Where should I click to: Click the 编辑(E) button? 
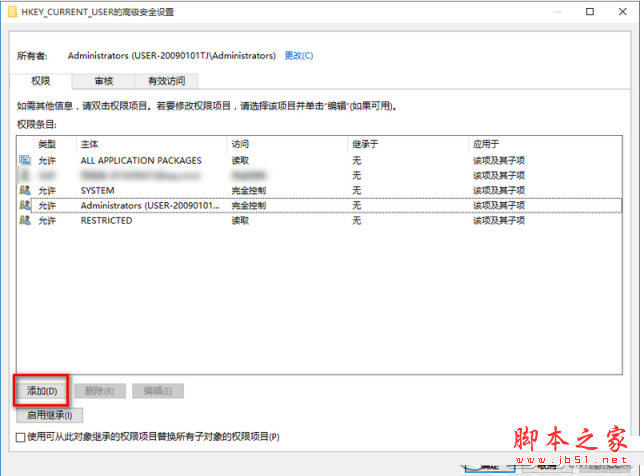click(x=157, y=390)
